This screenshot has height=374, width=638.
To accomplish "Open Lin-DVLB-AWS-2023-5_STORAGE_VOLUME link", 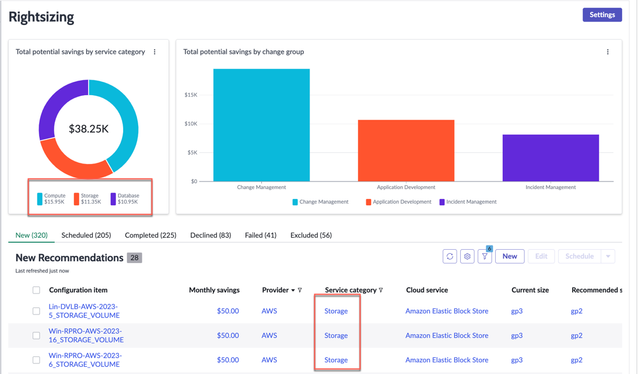I will 84,311.
